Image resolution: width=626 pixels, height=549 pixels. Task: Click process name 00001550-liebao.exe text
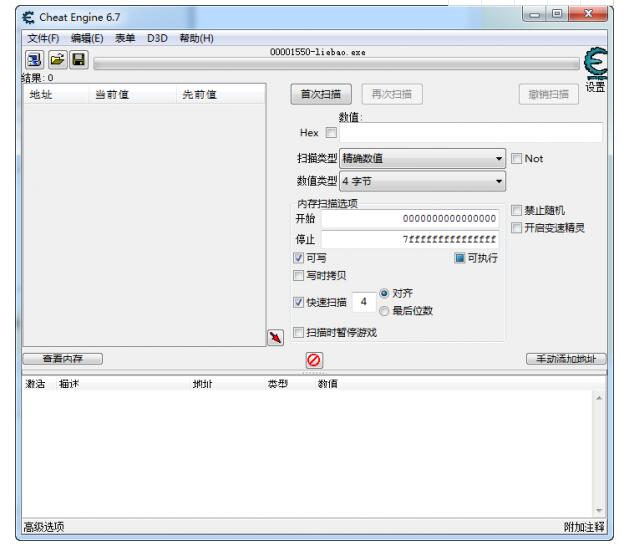[x=317, y=52]
